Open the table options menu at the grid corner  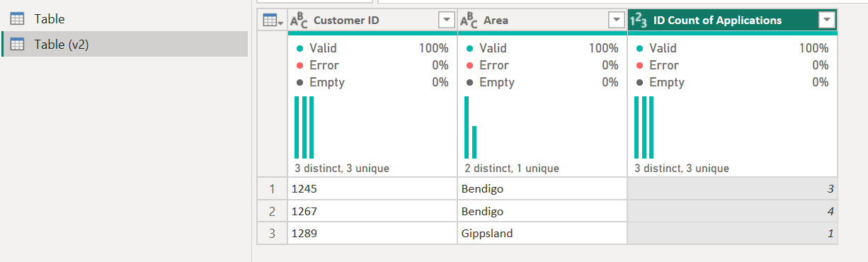(x=272, y=21)
